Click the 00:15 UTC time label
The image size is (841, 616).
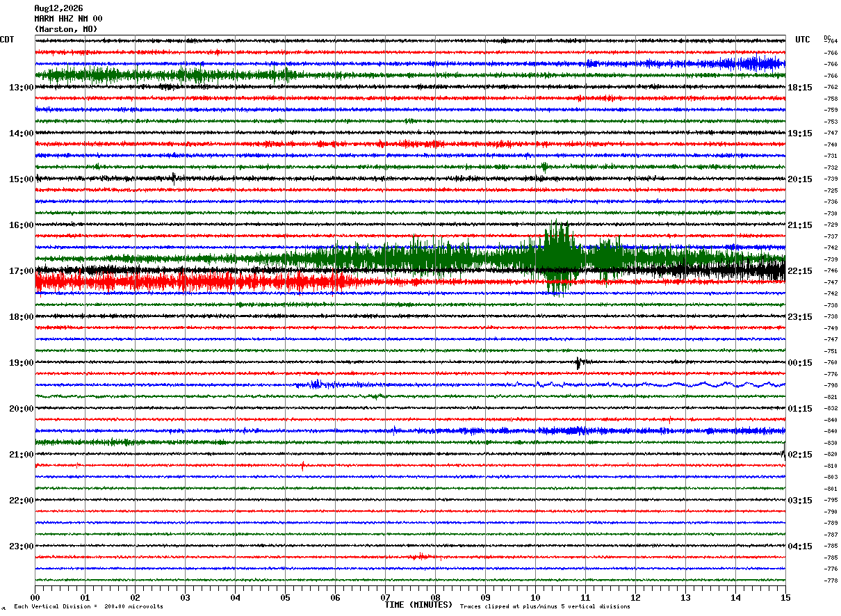800,363
